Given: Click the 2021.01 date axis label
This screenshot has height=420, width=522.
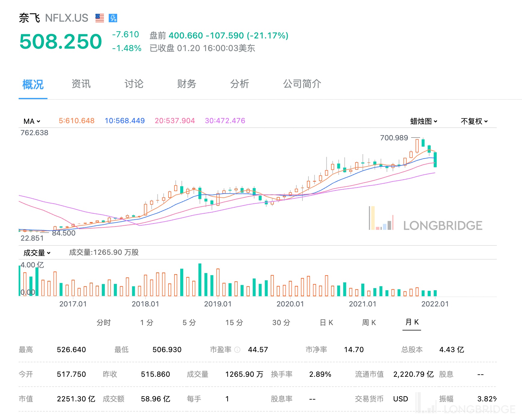Looking at the screenshot, I should (x=363, y=304).
